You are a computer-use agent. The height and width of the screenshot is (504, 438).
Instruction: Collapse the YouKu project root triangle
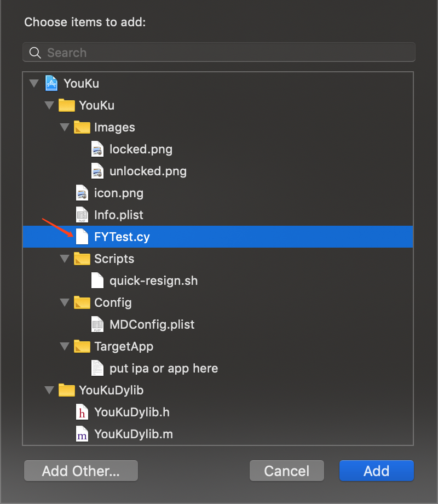34,83
